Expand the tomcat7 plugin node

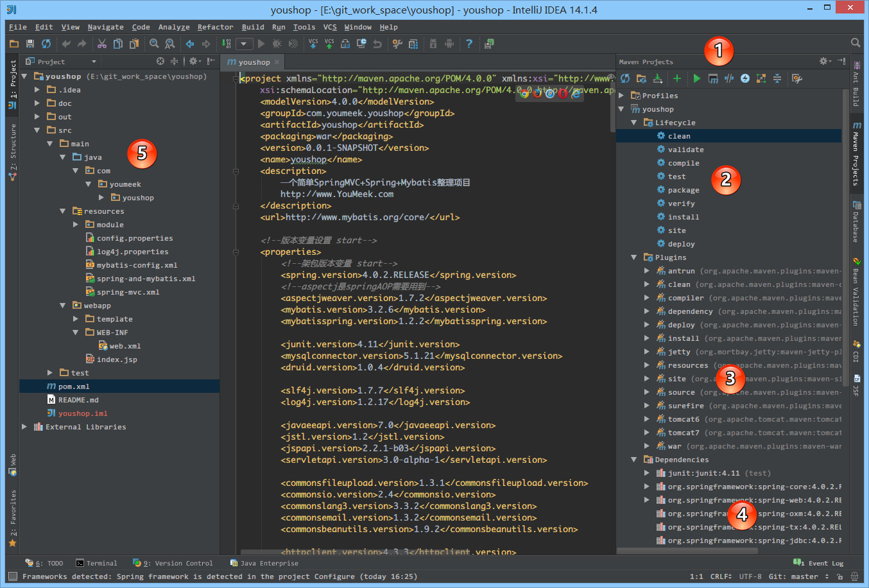(x=648, y=432)
